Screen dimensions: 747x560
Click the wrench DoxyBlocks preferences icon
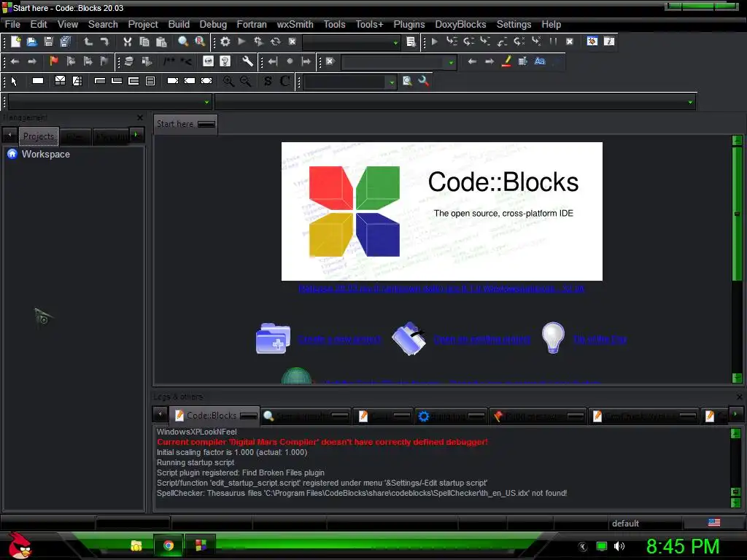pyautogui.click(x=247, y=61)
